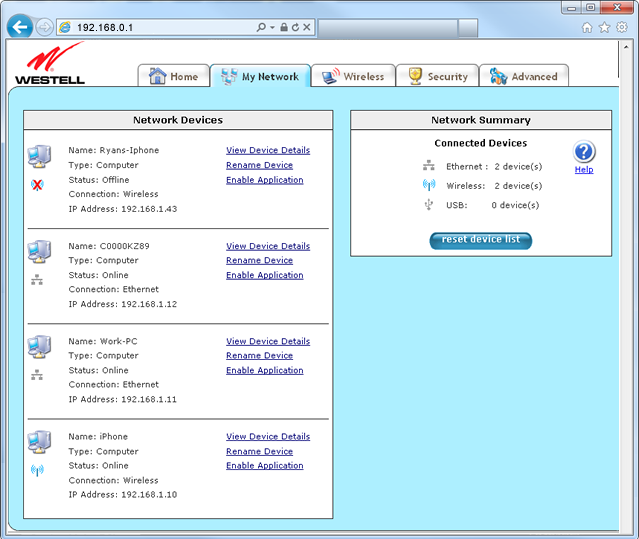Click the computer icon for Ryans-Iphone
Image resolution: width=639 pixels, height=539 pixels.
pos(39,156)
